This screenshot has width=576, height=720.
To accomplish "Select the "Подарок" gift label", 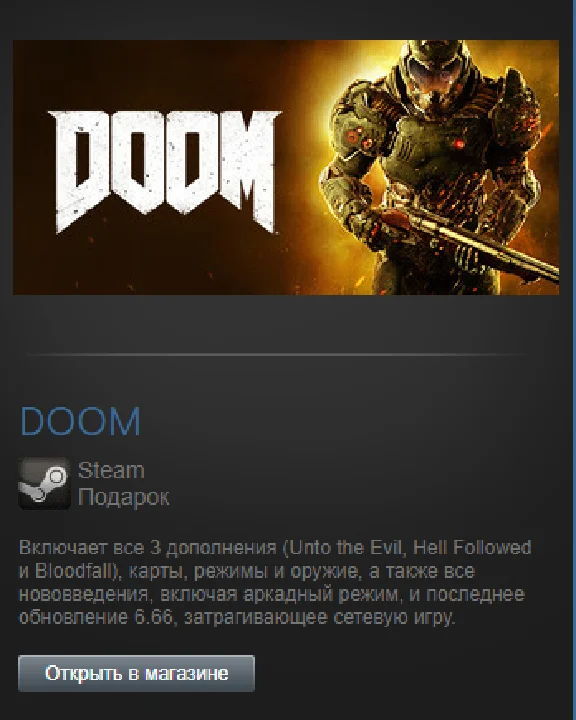I will click(124, 497).
